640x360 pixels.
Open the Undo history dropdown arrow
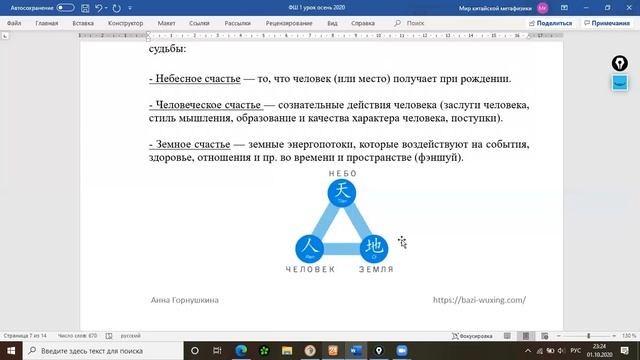[x=107, y=8]
